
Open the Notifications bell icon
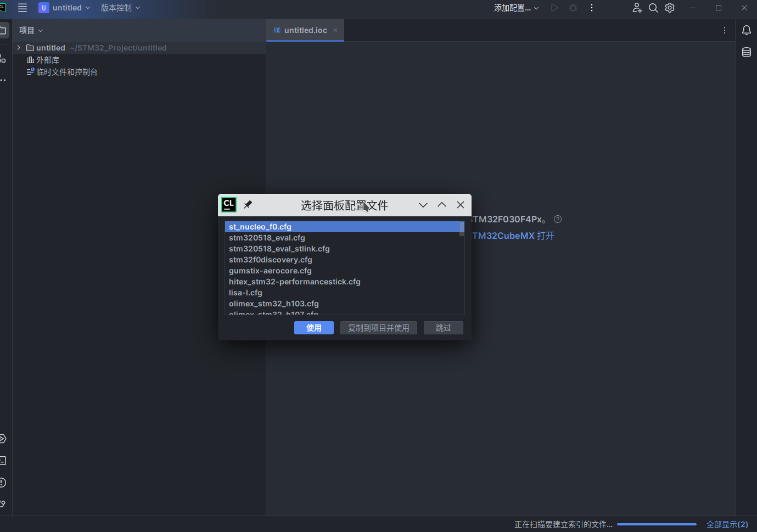tap(747, 30)
